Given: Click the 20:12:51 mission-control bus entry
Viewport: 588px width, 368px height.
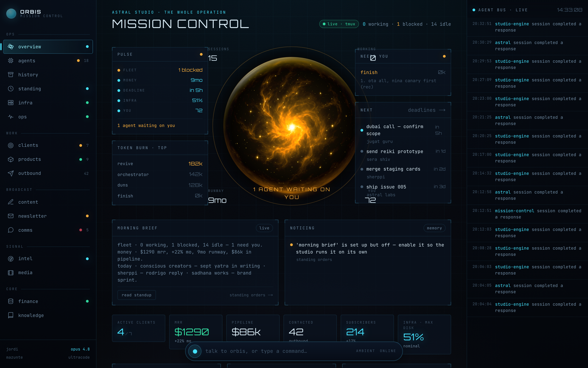Looking at the screenshot, I should (527, 214).
